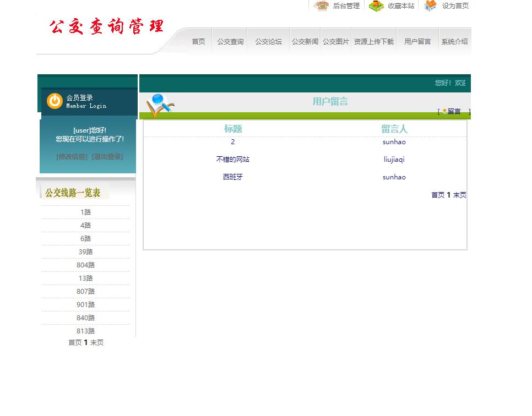Select 公交新闻 from the top menu
The height and width of the screenshot is (416, 532).
click(x=305, y=42)
